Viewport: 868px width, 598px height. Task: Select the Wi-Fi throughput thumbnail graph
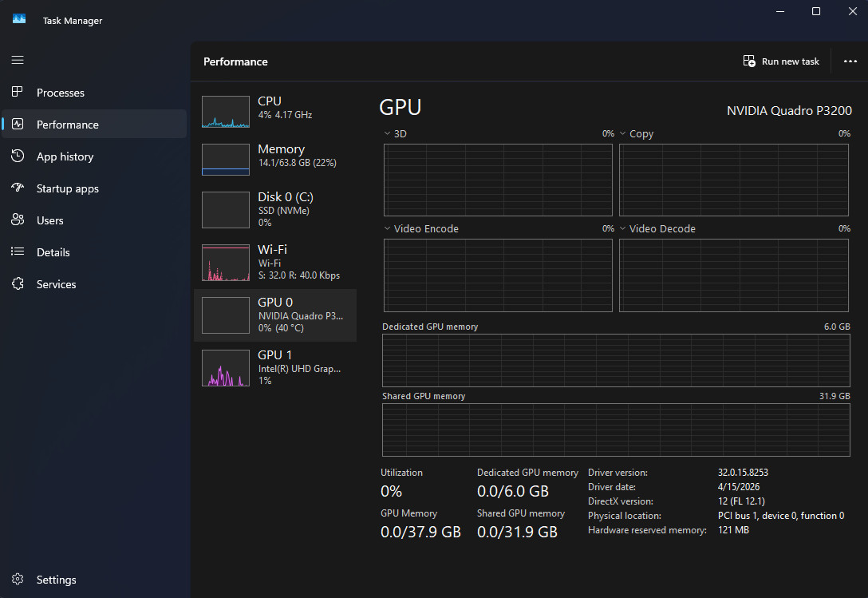click(x=226, y=263)
